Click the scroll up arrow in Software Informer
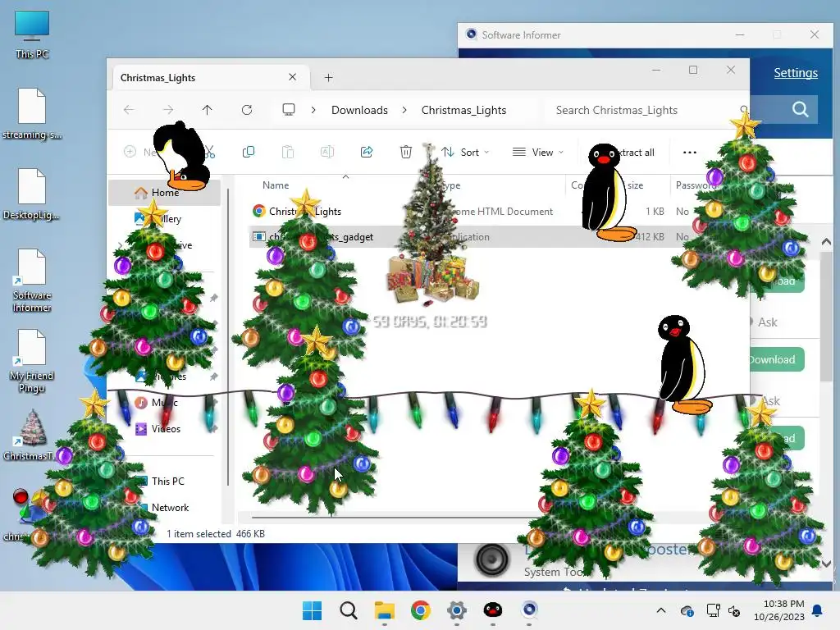Screen dimensions: 840x630 pos(826,242)
